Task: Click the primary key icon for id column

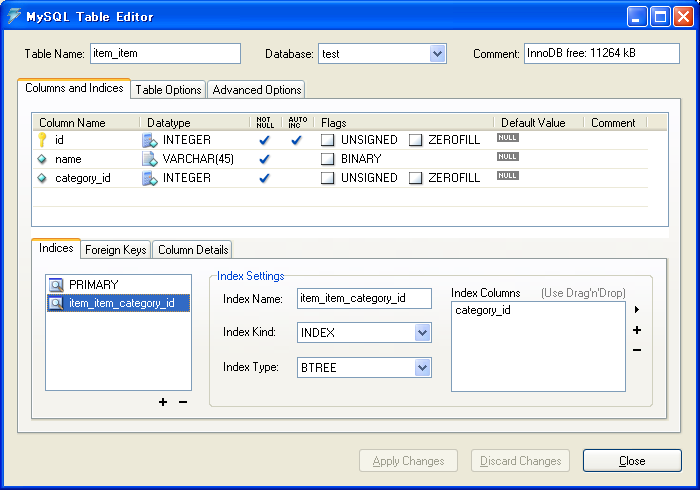Action: [42, 140]
